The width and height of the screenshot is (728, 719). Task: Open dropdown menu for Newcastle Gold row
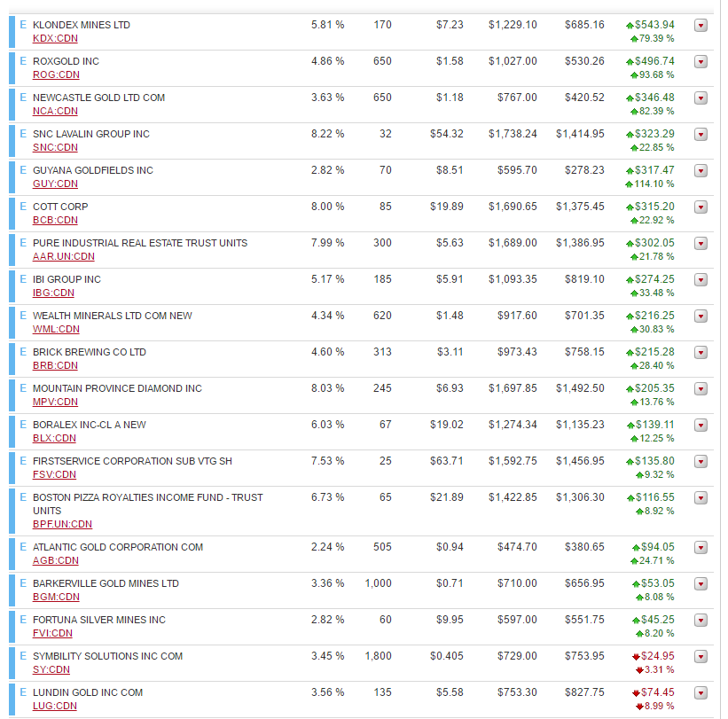click(x=701, y=98)
